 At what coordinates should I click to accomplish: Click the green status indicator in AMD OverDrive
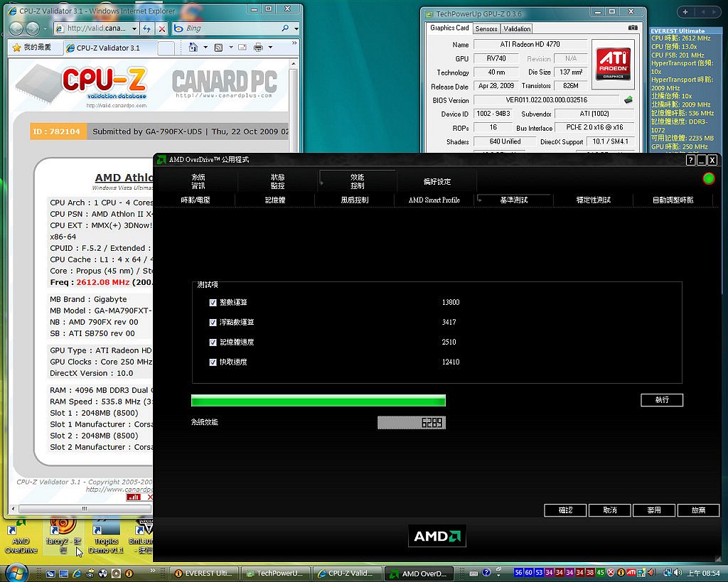(709, 178)
